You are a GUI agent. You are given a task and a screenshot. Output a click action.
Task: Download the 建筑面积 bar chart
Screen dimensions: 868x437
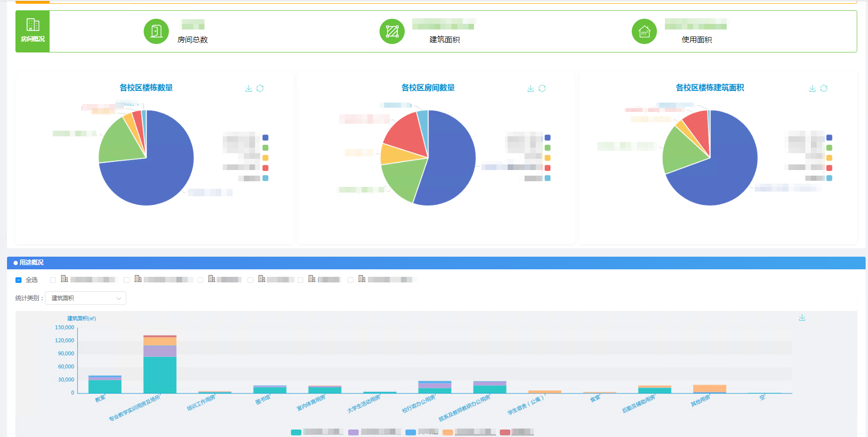pos(802,318)
